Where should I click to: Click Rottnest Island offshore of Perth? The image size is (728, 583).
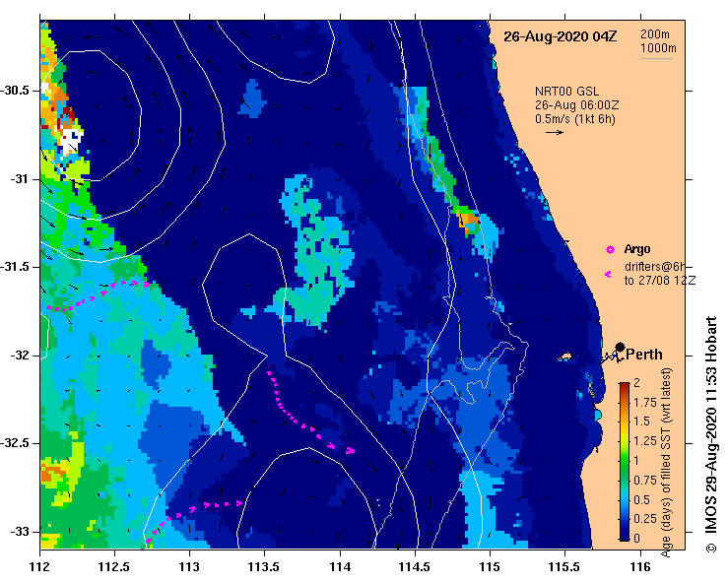pyautogui.click(x=565, y=356)
